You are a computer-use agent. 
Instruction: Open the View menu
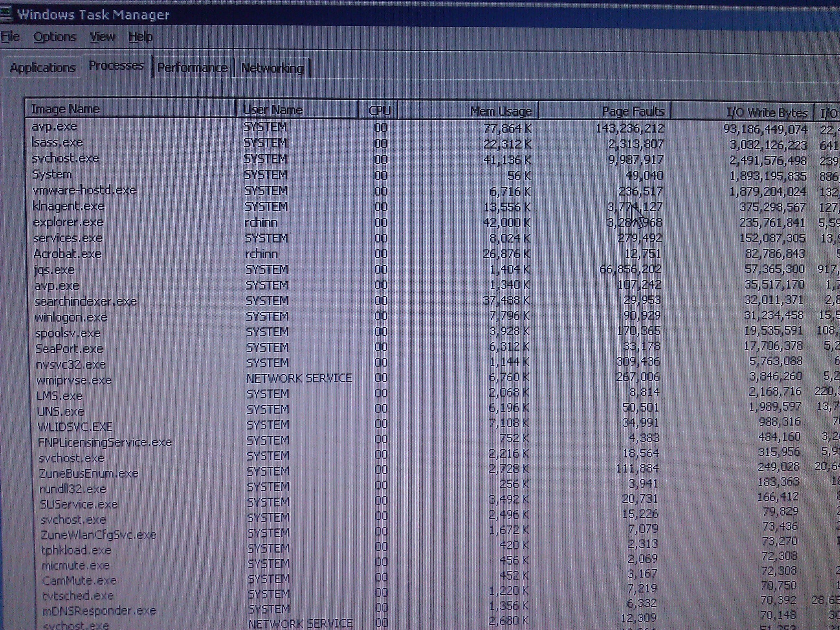[x=102, y=37]
